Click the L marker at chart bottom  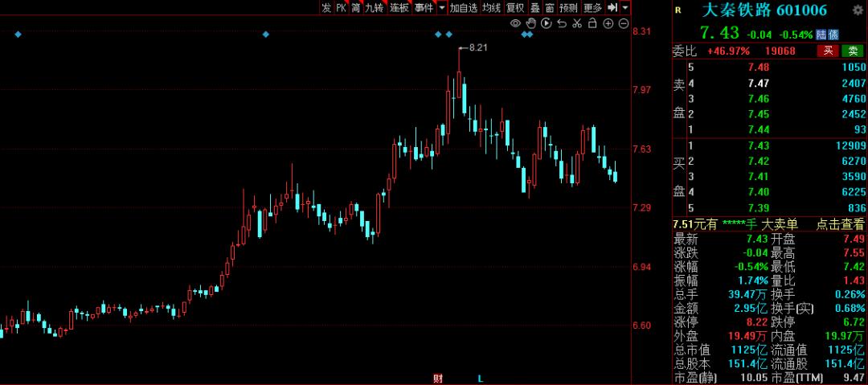point(481,379)
